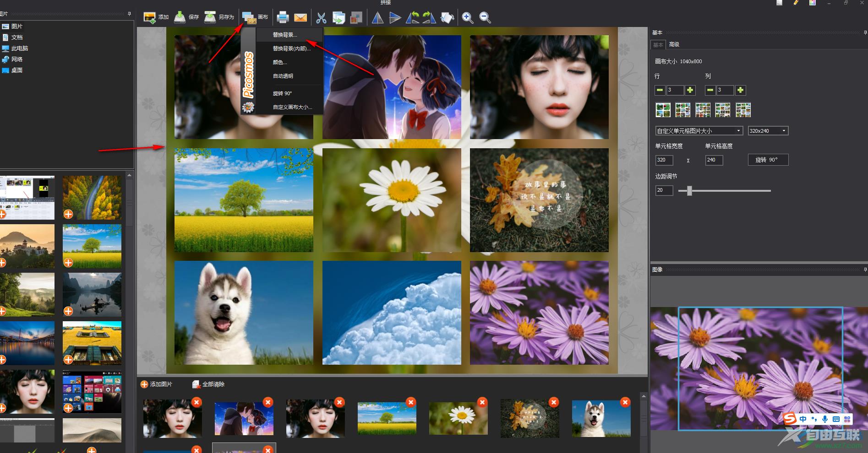
Task: Zoom out with the magnifier minus
Action: [x=485, y=17]
